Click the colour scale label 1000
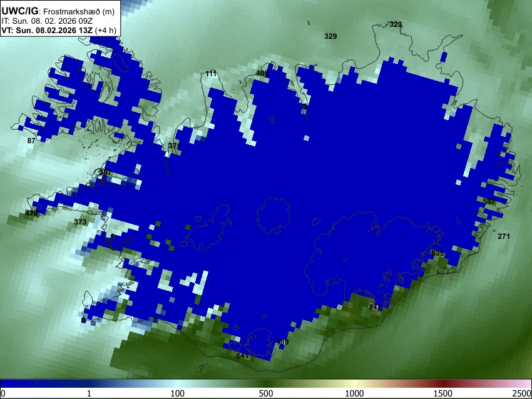Viewport: 532px width, 399px height. 354,393
